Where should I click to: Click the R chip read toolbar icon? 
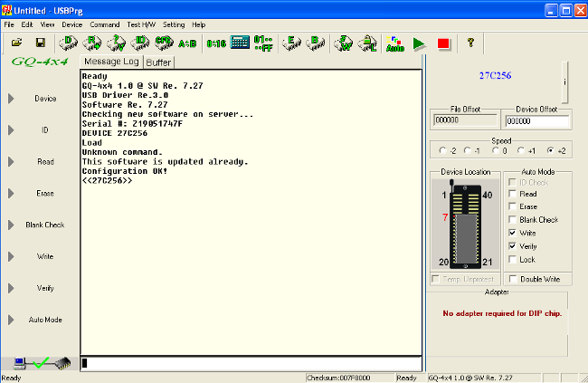coord(92,43)
